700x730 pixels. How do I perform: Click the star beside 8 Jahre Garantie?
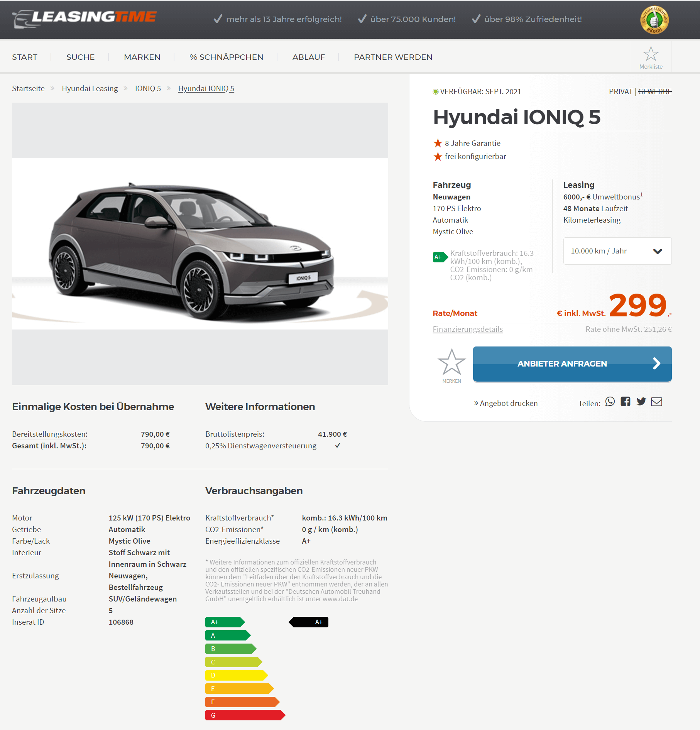438,143
